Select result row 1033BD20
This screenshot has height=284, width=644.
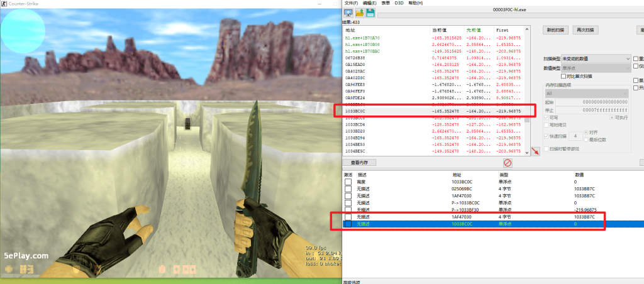point(434,131)
